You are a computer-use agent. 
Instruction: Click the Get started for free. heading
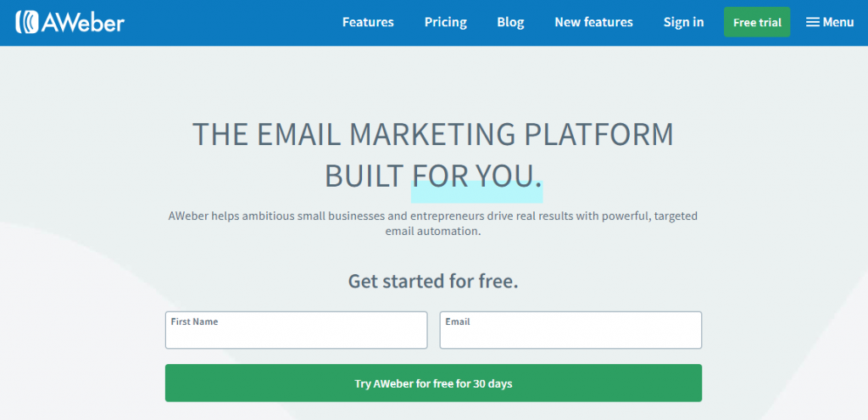[x=433, y=281]
